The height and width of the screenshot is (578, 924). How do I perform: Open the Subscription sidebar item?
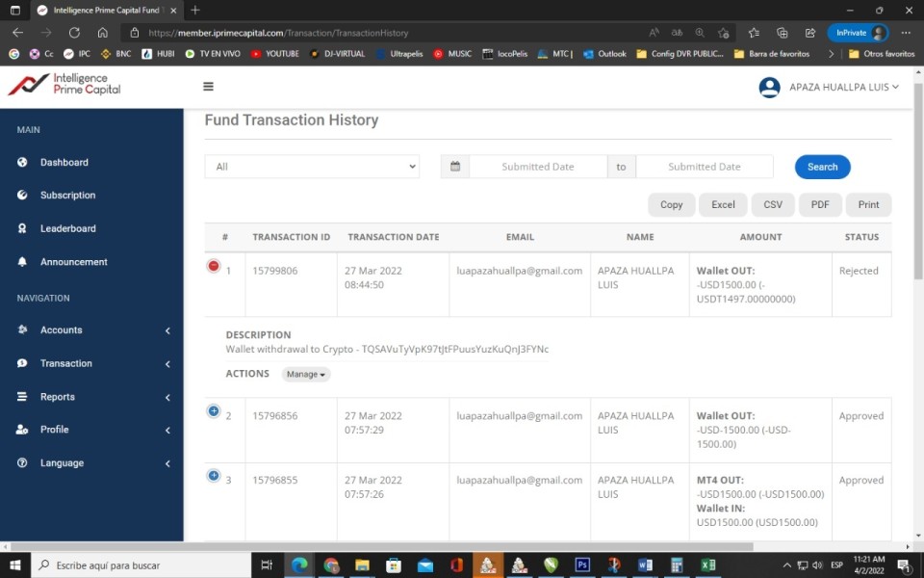[67, 196]
